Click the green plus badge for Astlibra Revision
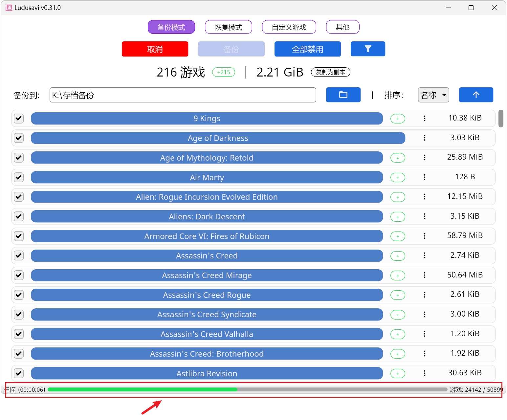The height and width of the screenshot is (420, 507). pos(398,374)
